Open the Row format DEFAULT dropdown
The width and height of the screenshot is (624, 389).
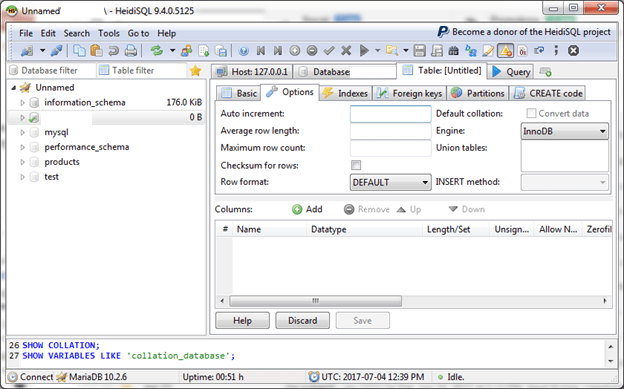pos(390,182)
